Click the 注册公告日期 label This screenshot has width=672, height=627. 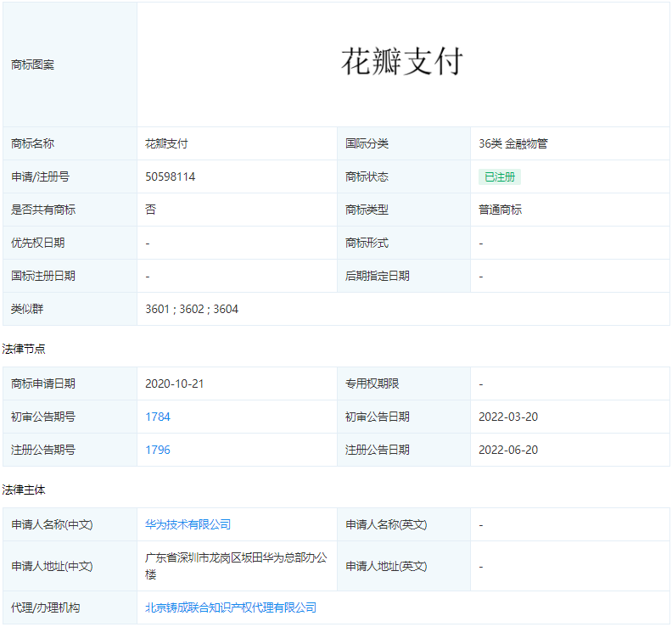pyautogui.click(x=378, y=450)
